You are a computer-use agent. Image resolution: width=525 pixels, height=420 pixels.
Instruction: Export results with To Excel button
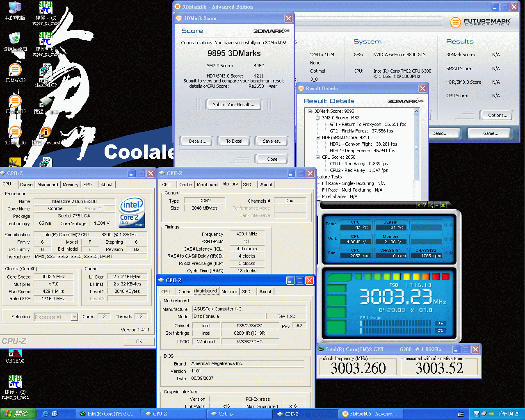click(x=234, y=141)
